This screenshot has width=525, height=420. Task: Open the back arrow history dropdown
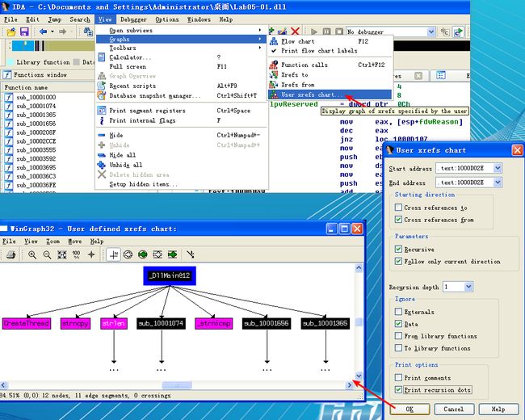point(52,31)
